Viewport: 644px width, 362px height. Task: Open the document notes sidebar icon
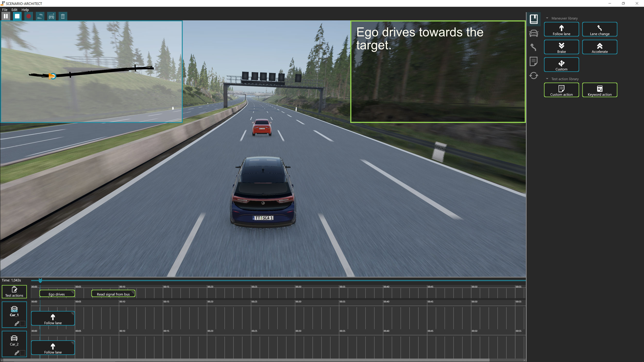pyautogui.click(x=533, y=61)
